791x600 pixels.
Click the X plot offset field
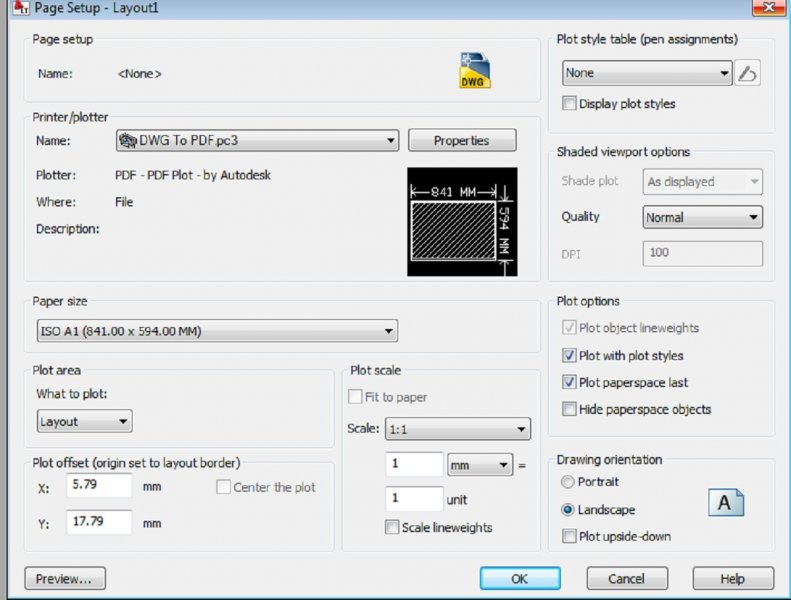point(99,485)
